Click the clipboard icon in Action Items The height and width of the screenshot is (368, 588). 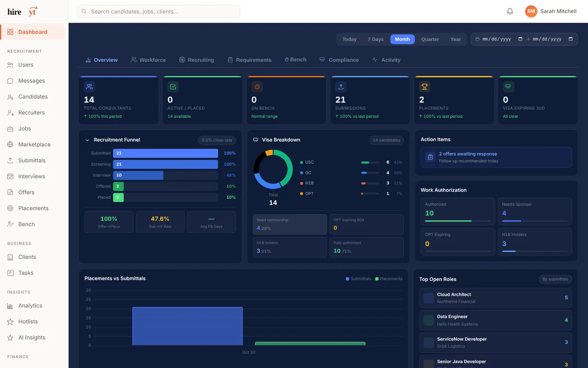pyautogui.click(x=430, y=157)
